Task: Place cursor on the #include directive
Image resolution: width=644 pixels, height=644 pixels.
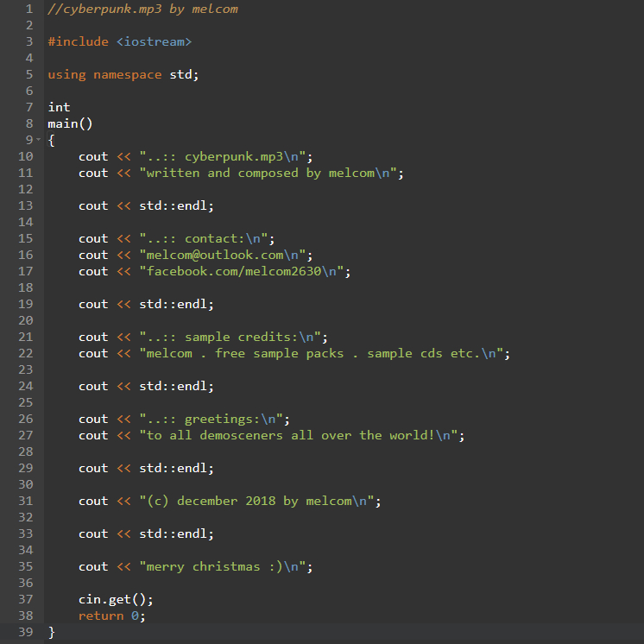Action: point(78,41)
